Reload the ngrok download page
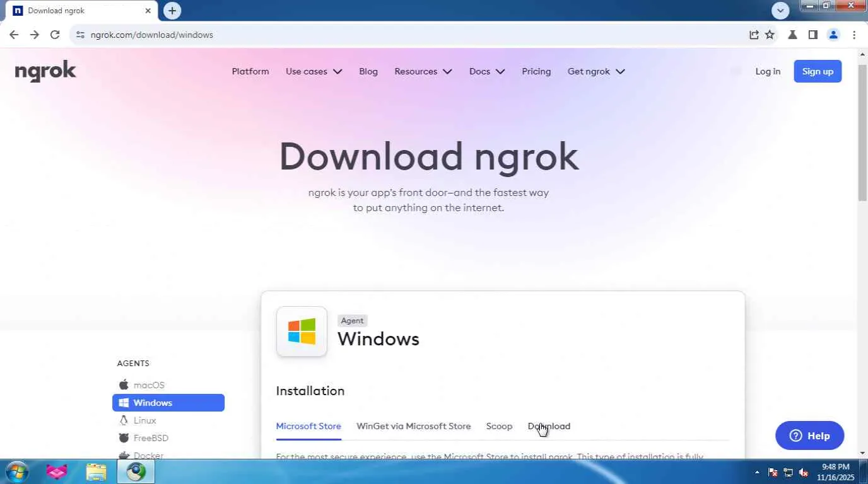This screenshot has width=868, height=484. click(55, 35)
